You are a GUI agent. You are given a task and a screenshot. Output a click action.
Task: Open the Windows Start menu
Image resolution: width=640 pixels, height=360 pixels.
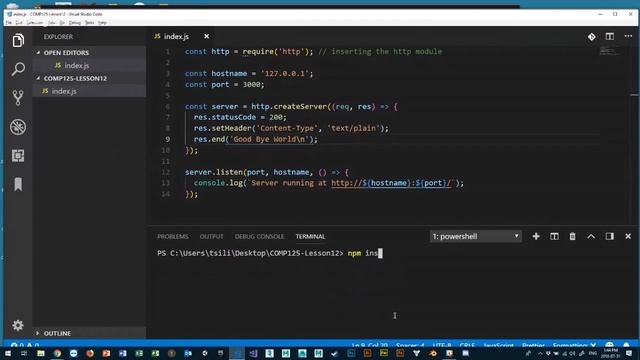(x=8, y=353)
